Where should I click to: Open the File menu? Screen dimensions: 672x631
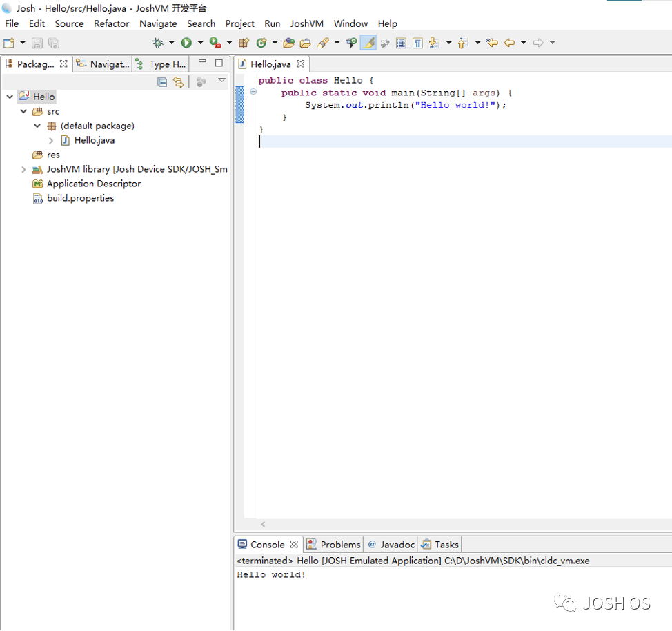(x=12, y=23)
